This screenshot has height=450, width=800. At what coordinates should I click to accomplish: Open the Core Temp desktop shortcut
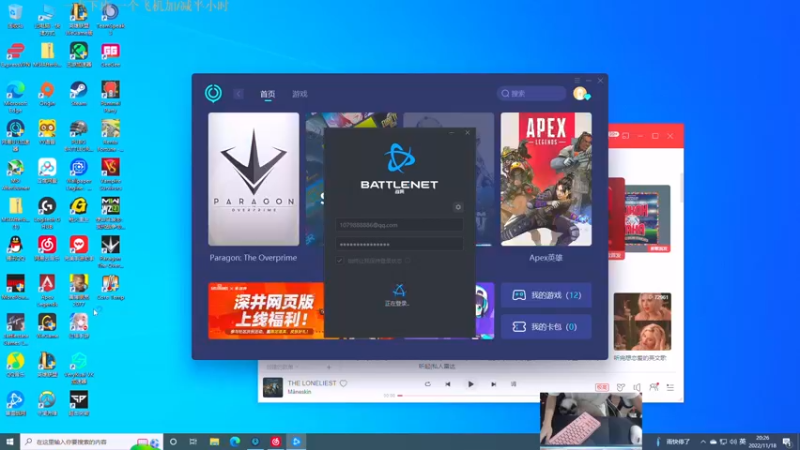[110, 287]
